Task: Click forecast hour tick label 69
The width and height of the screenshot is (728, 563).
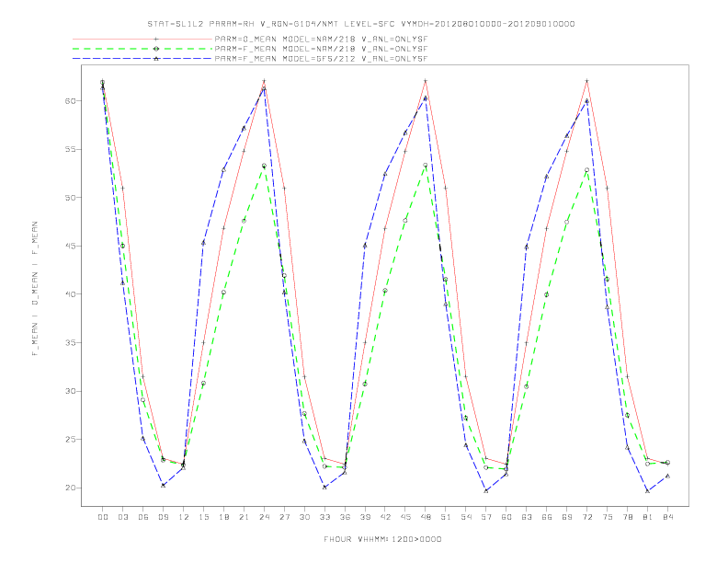Action: point(567,517)
